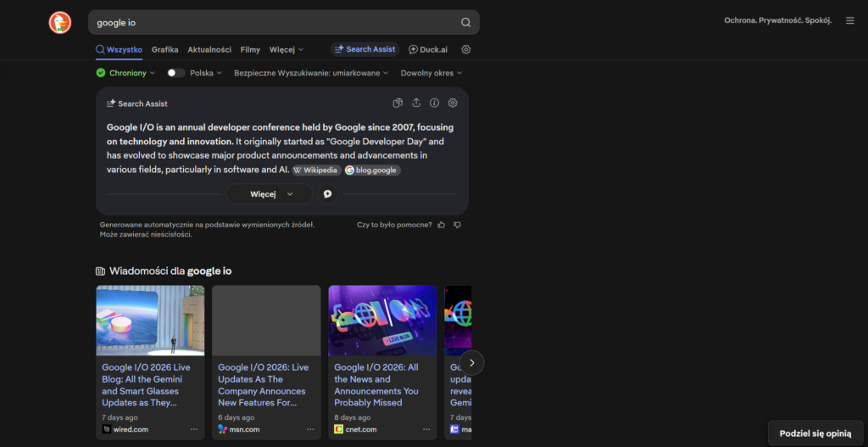Click the magnifier search icon in search box
The height and width of the screenshot is (447, 868).
(466, 23)
